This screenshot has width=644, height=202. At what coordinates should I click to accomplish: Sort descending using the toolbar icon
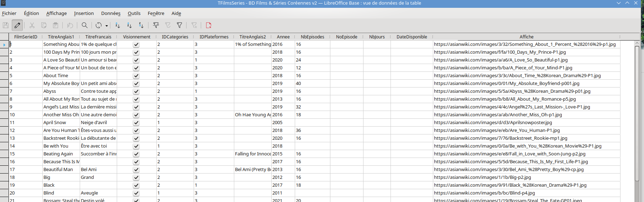(x=141, y=25)
